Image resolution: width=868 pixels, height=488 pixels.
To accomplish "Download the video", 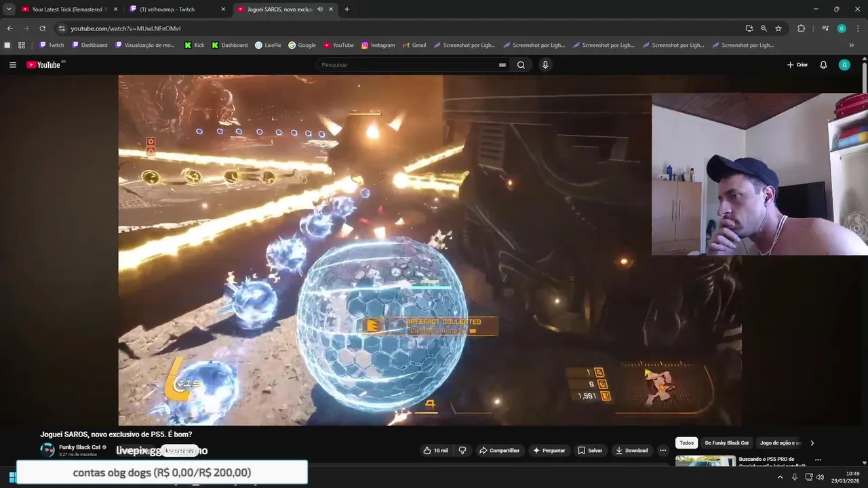I will 631,451.
